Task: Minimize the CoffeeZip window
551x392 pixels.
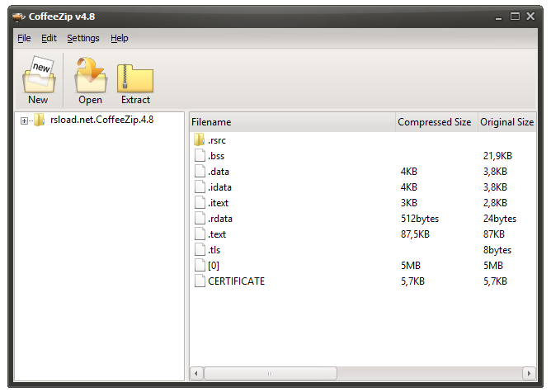Action: pyautogui.click(x=498, y=17)
